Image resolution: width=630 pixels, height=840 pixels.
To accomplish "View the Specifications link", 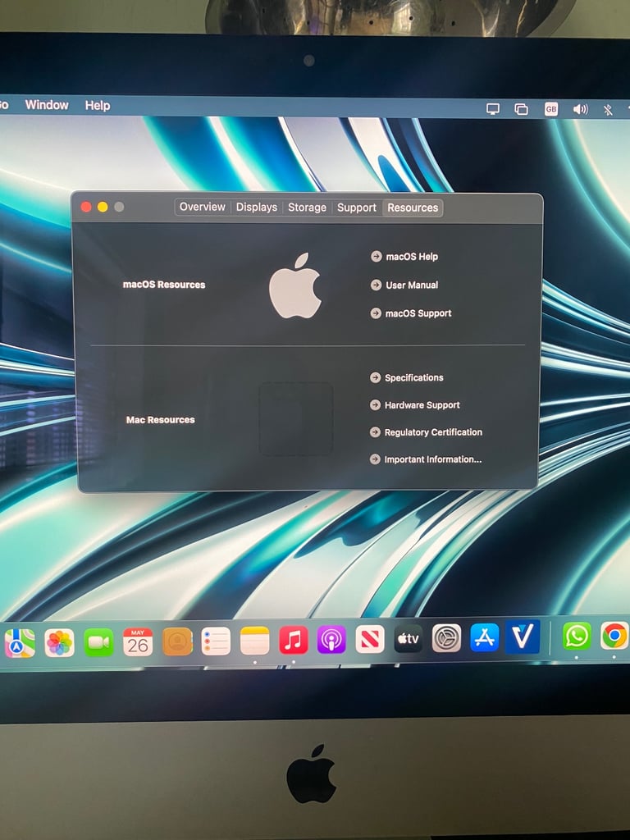I will (x=414, y=377).
